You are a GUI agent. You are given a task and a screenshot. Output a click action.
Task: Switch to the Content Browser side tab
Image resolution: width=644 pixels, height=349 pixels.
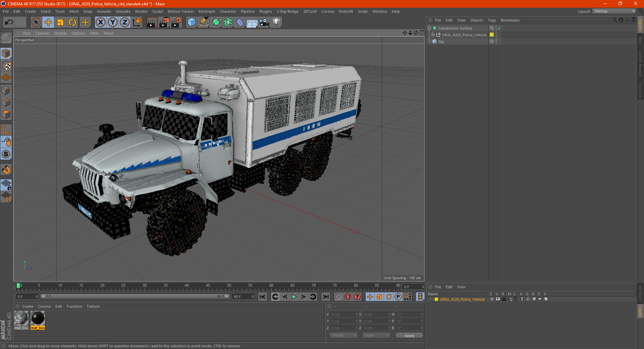(x=640, y=63)
